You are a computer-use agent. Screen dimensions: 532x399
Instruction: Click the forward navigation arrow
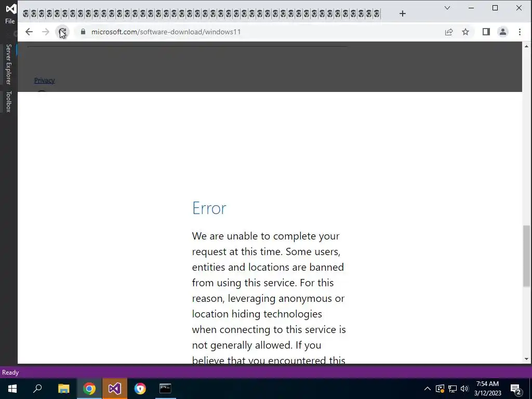(x=46, y=32)
